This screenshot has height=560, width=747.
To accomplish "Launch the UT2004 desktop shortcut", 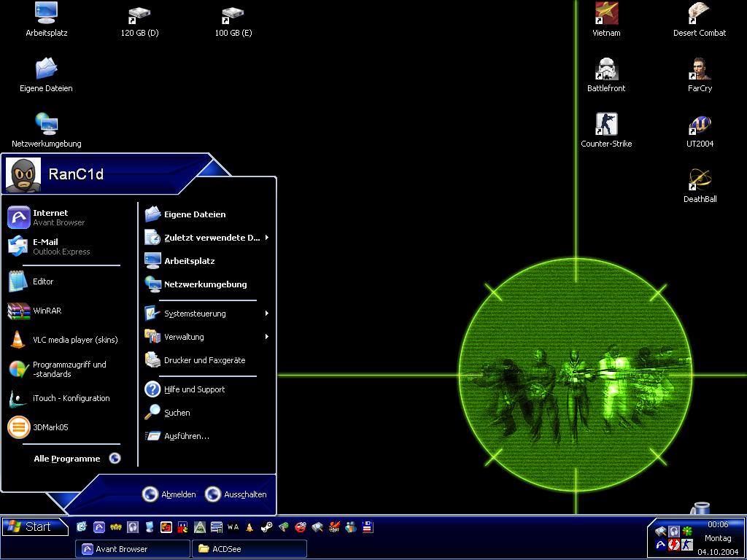I will 700,130.
